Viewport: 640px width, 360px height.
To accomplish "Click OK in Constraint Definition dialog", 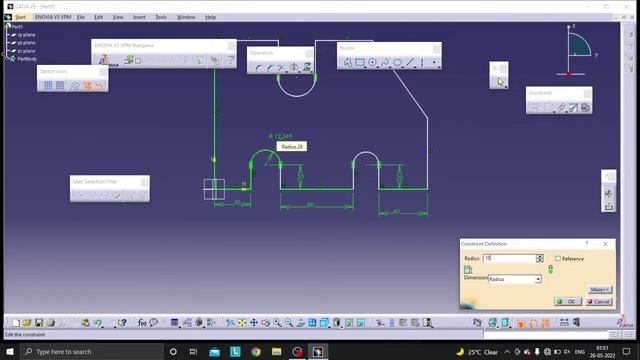I will tap(567, 302).
